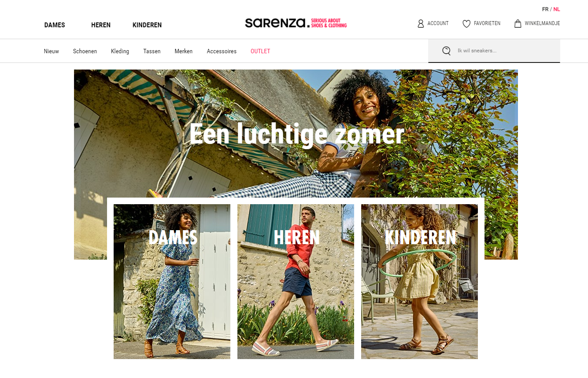Select Tassen in the navigation bar
The image size is (588, 378).
[152, 51]
